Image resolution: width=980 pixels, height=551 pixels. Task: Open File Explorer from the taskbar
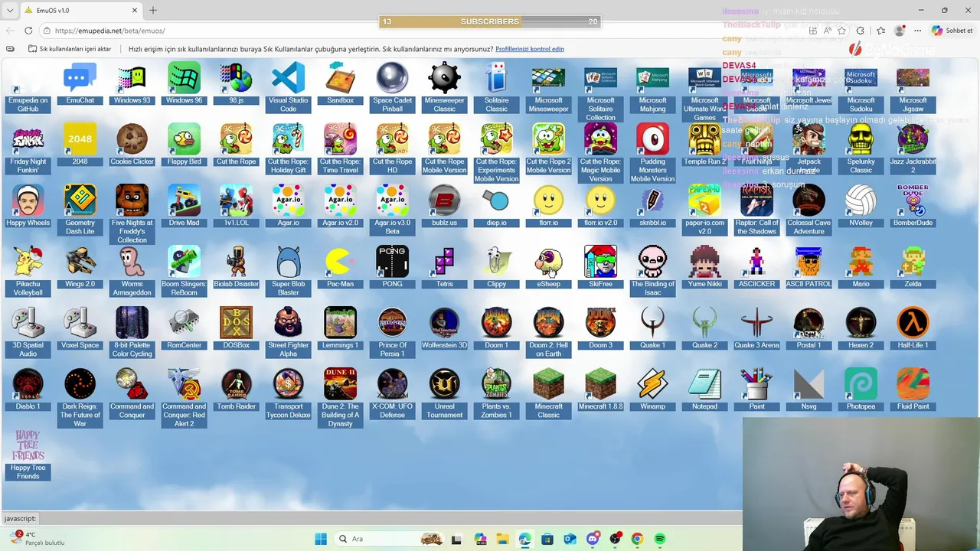502,539
